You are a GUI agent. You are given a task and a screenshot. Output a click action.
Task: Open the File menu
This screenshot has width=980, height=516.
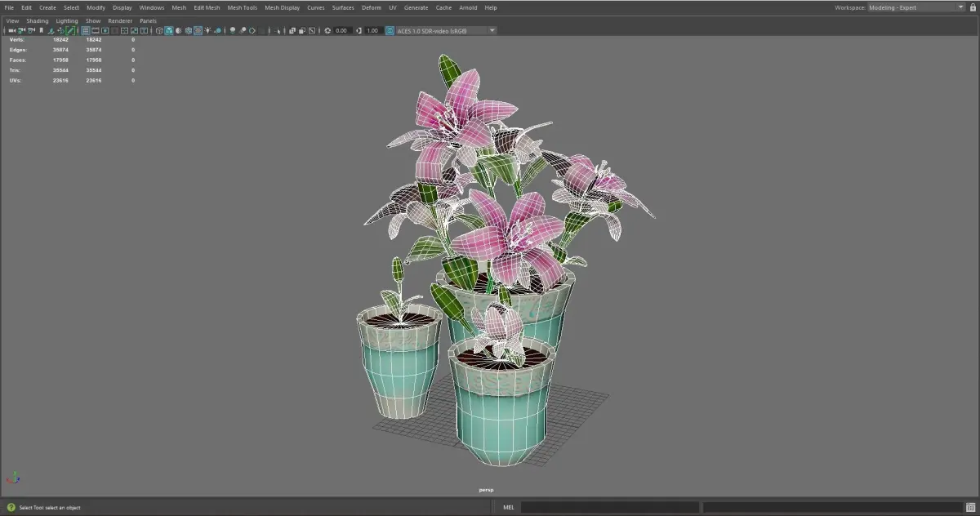[x=9, y=7]
